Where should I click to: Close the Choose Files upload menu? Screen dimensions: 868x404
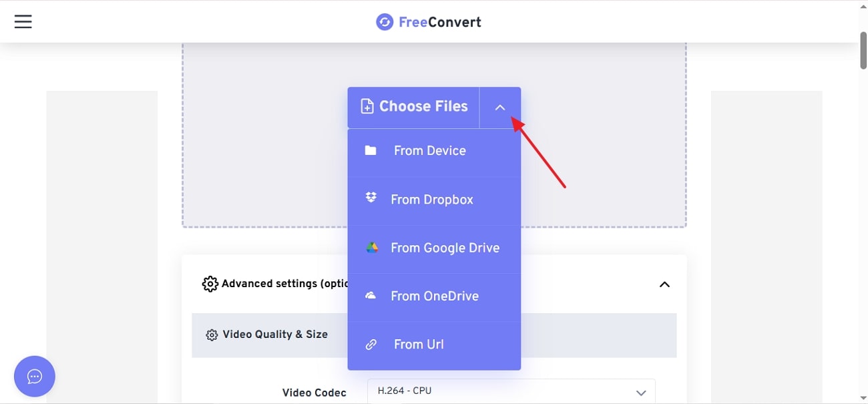point(500,107)
